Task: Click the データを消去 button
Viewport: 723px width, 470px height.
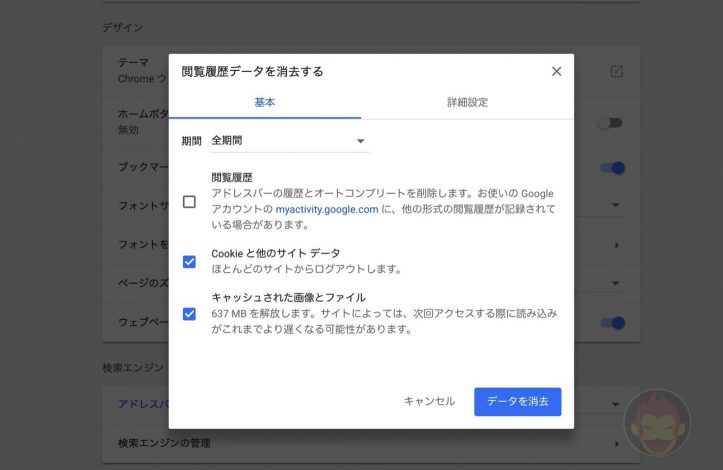Action: click(x=517, y=401)
